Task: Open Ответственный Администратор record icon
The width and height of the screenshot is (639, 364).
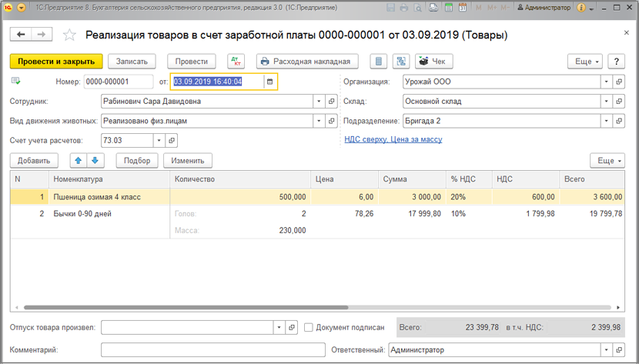Action: 619,349
